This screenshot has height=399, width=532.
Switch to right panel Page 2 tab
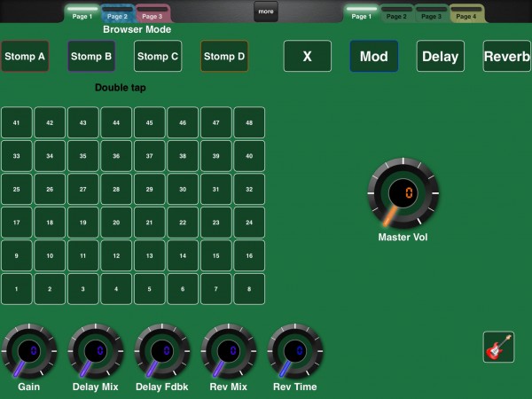coord(396,13)
